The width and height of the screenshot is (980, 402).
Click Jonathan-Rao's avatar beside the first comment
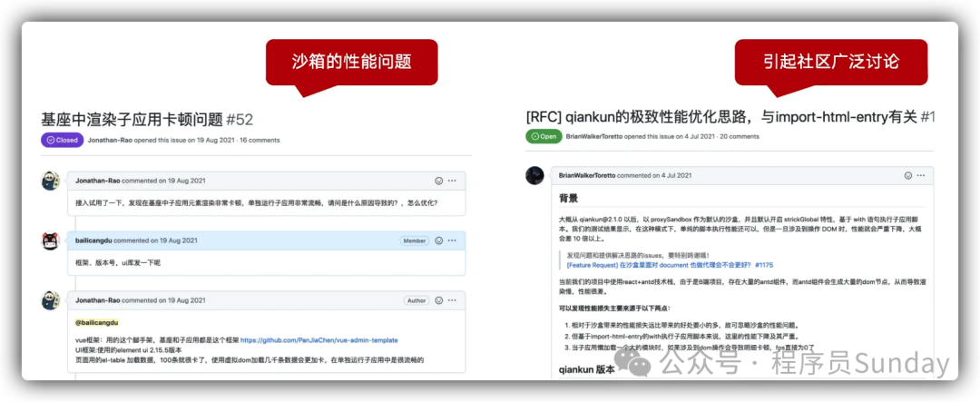[51, 181]
